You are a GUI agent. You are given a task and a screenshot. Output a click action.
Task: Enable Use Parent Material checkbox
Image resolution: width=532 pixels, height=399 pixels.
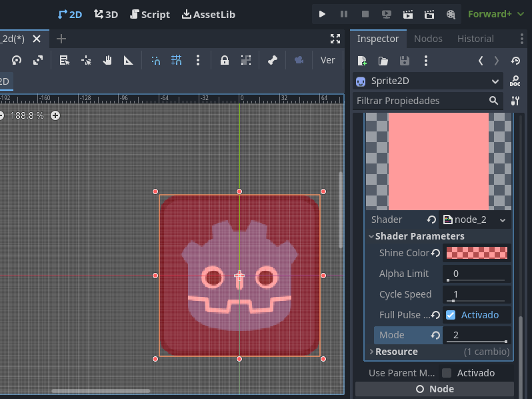(447, 373)
